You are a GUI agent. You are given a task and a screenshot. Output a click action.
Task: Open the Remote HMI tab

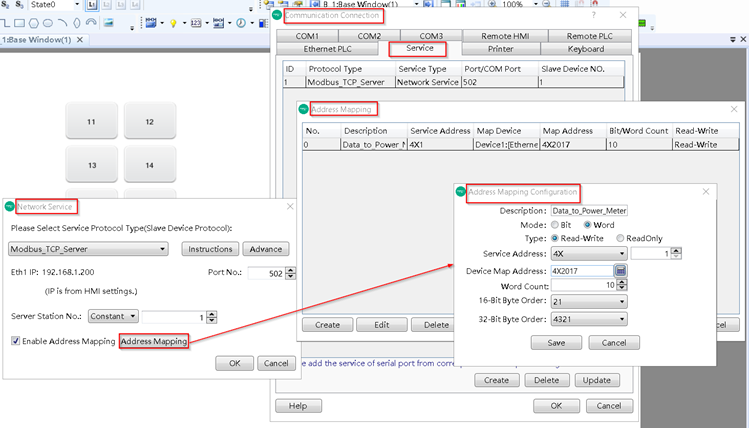point(506,36)
